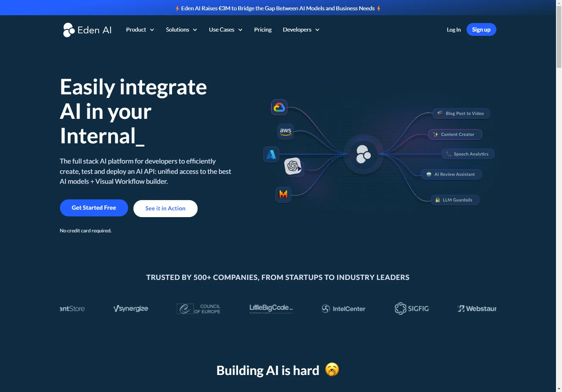Expand the Solutions dropdown menu
The width and height of the screenshot is (562, 392).
click(181, 30)
